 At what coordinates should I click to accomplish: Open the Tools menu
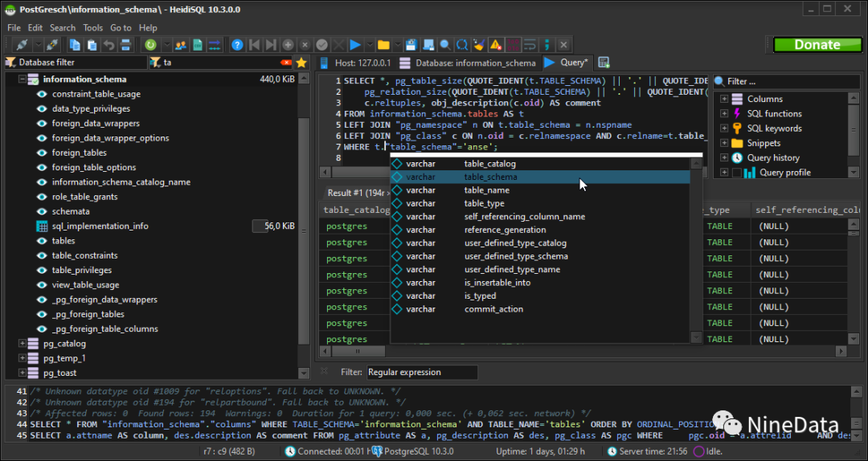point(92,27)
